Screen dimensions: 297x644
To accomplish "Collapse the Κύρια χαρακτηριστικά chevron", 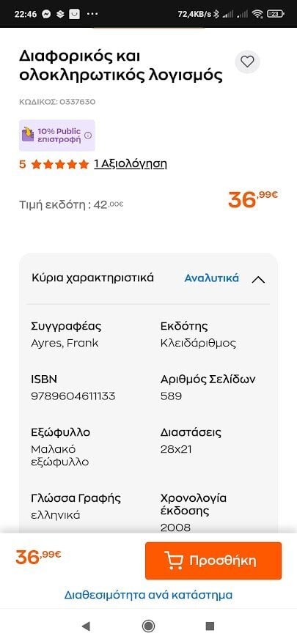I will click(x=258, y=280).
